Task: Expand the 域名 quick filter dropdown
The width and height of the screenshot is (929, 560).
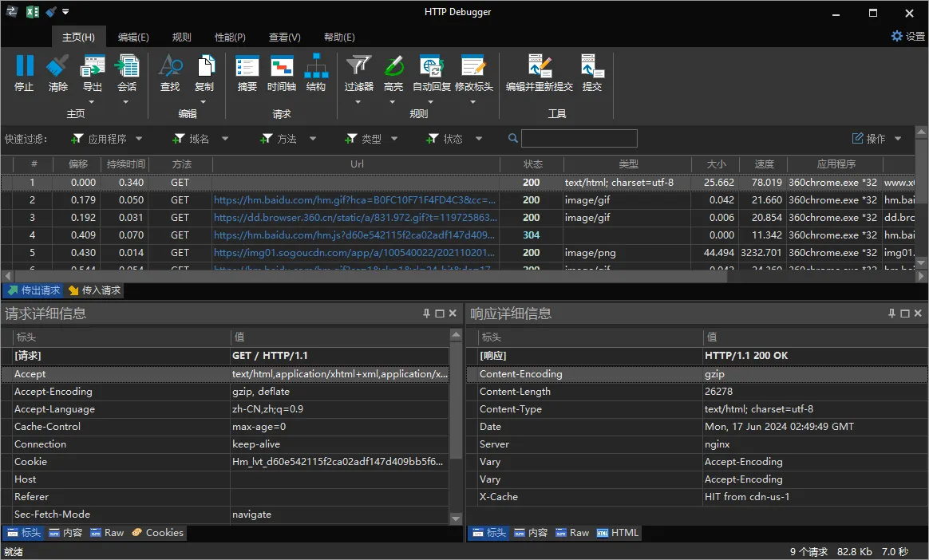Action: pyautogui.click(x=225, y=139)
